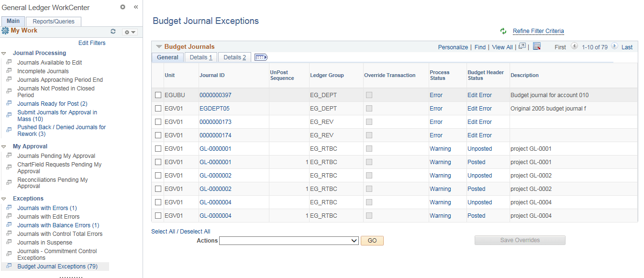Click the zoom grid popup icon near View All

[522, 46]
